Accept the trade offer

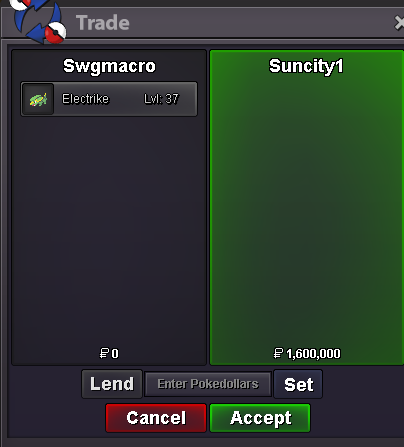[260, 418]
